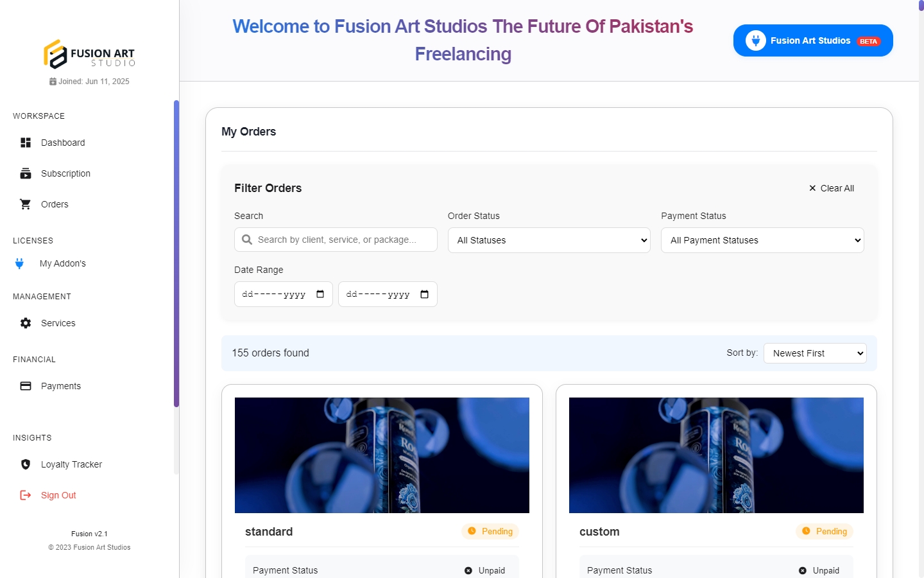This screenshot has height=578, width=924.
Task: Click the Subscription icon in sidebar
Action: click(x=26, y=173)
